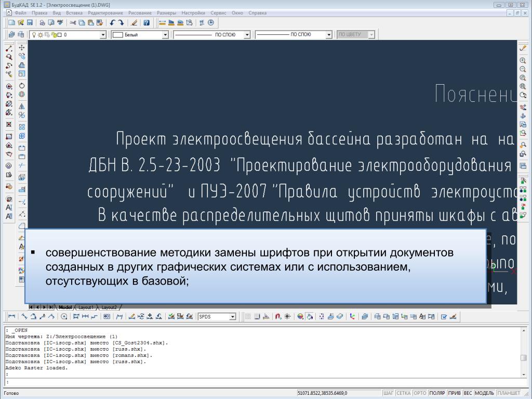
Task: Switch to the Layout2 tab
Action: click(x=109, y=307)
